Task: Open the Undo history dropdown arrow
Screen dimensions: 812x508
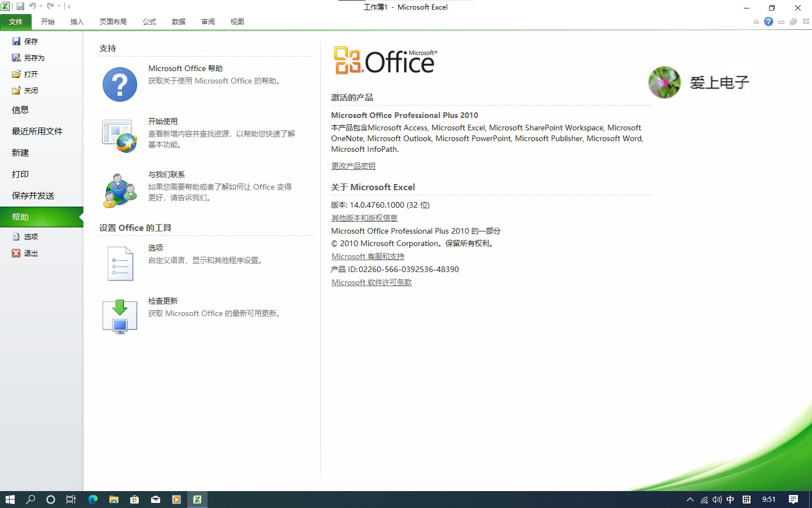Action: [41, 7]
